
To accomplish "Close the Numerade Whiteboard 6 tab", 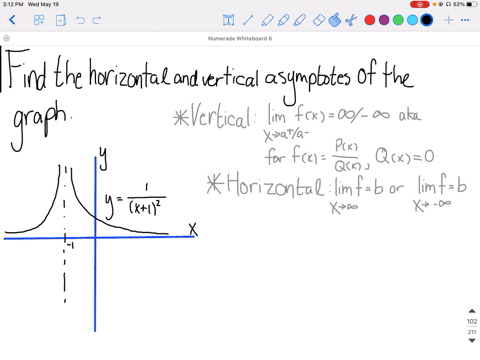I will tap(6, 38).
